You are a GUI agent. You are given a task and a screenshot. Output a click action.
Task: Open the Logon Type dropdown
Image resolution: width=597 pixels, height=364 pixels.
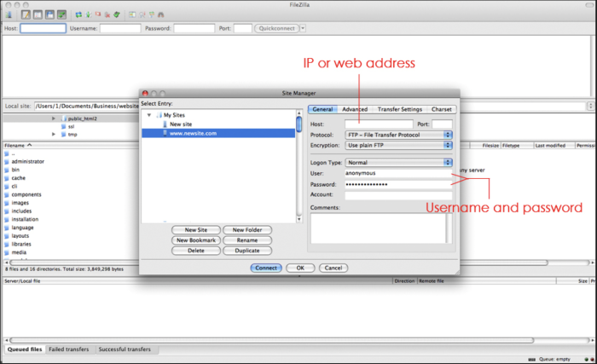tap(398, 162)
